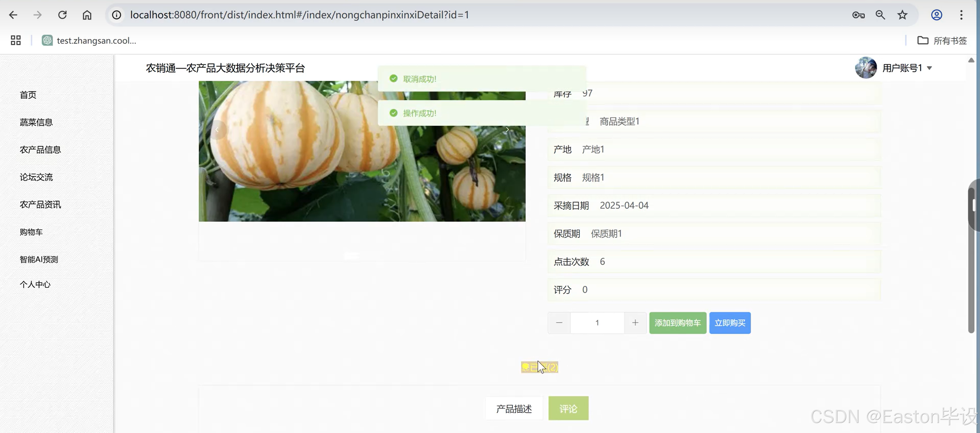The image size is (980, 433).
Task: Click the 用户账号1 username text
Action: (x=902, y=68)
